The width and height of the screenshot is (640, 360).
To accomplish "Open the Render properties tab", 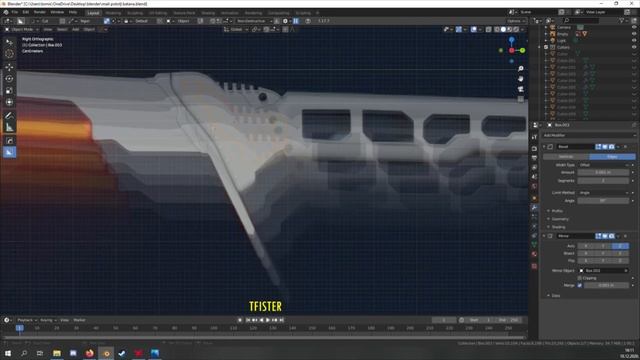I will tap(534, 149).
